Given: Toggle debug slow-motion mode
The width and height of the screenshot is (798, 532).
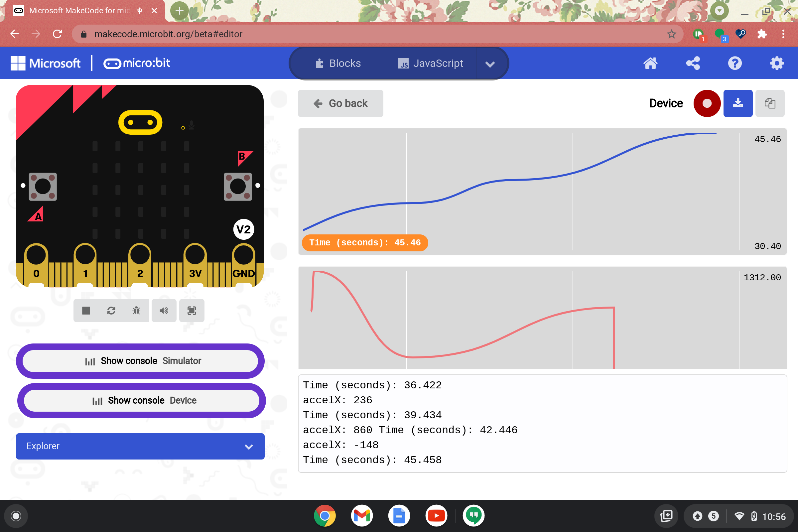Looking at the screenshot, I should (x=136, y=311).
